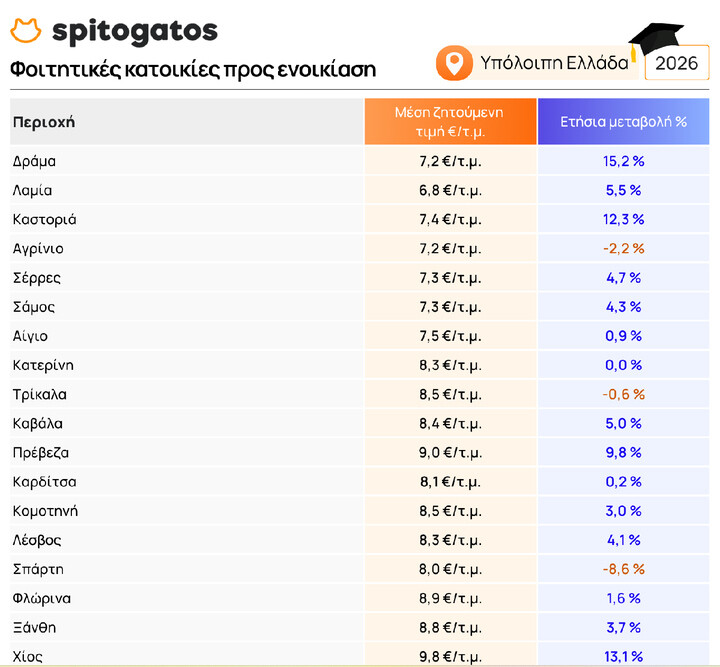Click the spitogatos cat logo icon
This screenshot has height=667, width=720.
26,31
